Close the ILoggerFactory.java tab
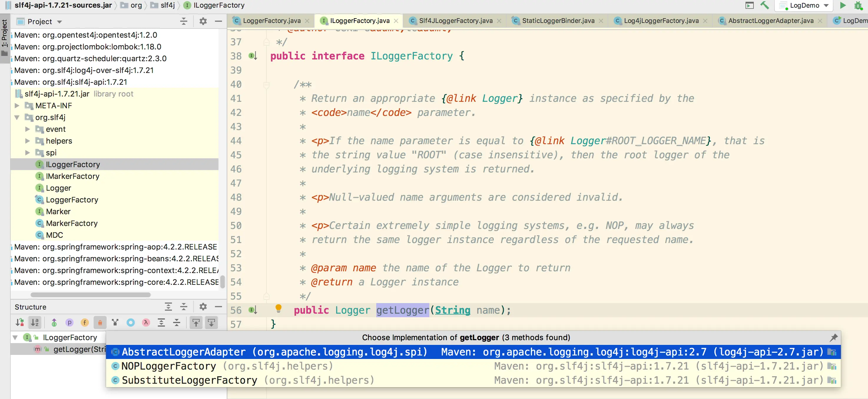This screenshot has height=399, width=868. coord(396,21)
